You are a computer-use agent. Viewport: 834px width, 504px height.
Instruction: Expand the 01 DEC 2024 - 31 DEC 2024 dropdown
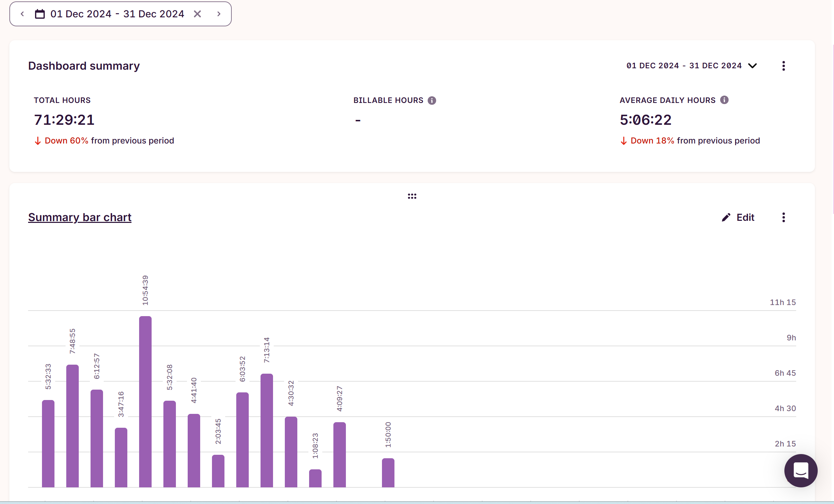coord(691,66)
